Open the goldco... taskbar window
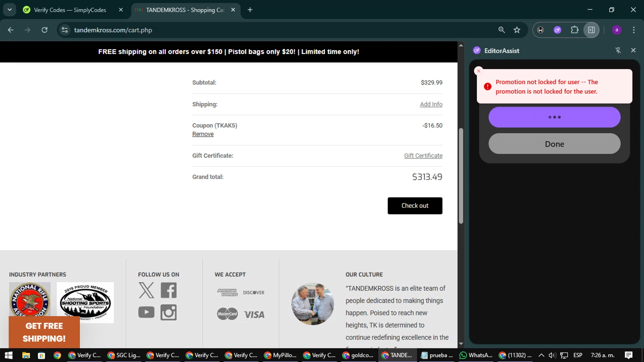The width and height of the screenshot is (644, 362). coord(358,355)
